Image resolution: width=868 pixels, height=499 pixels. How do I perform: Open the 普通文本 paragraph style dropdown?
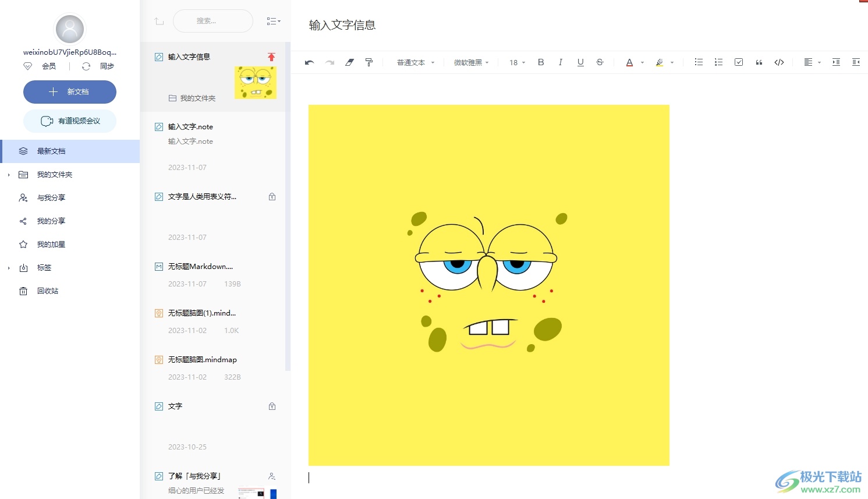point(416,62)
